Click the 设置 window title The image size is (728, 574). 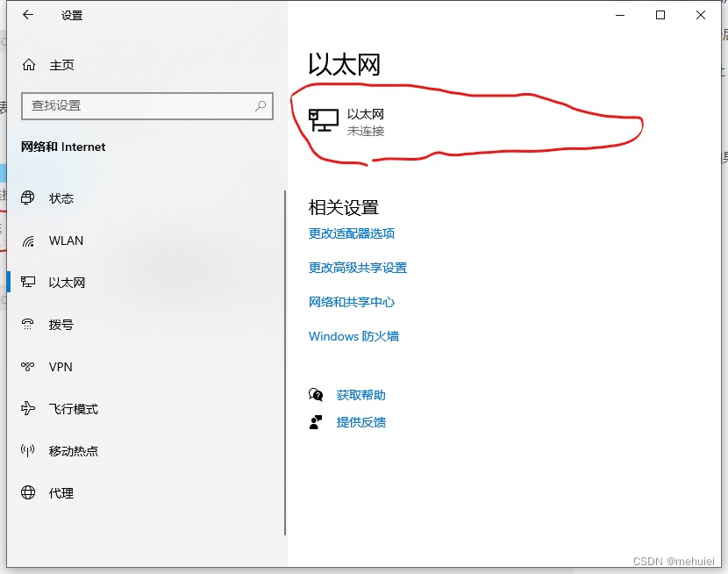click(72, 15)
